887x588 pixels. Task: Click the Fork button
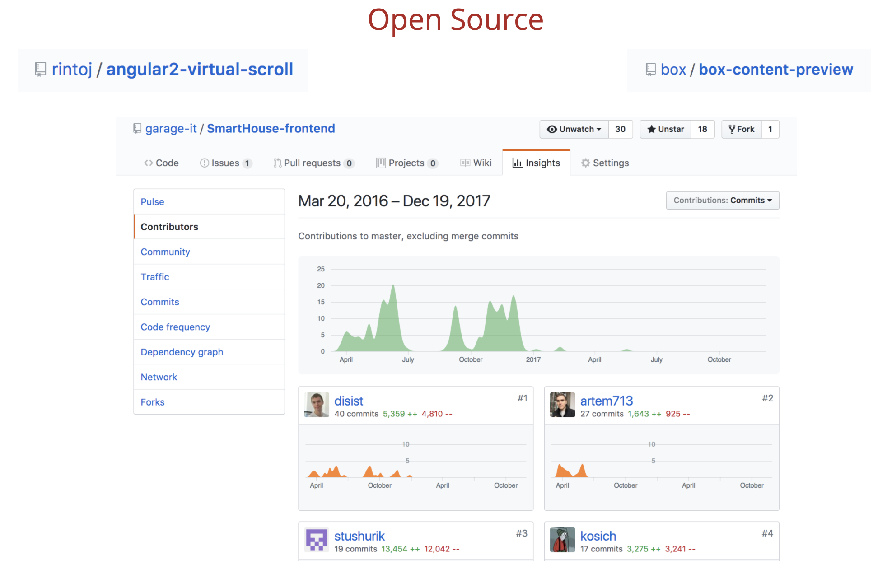click(x=742, y=129)
